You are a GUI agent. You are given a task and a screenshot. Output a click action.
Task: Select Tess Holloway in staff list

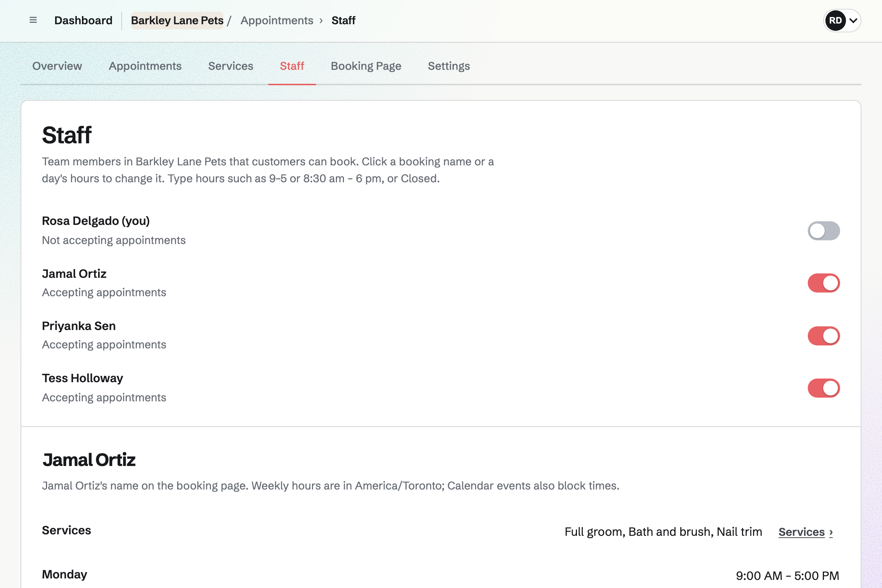tap(82, 378)
